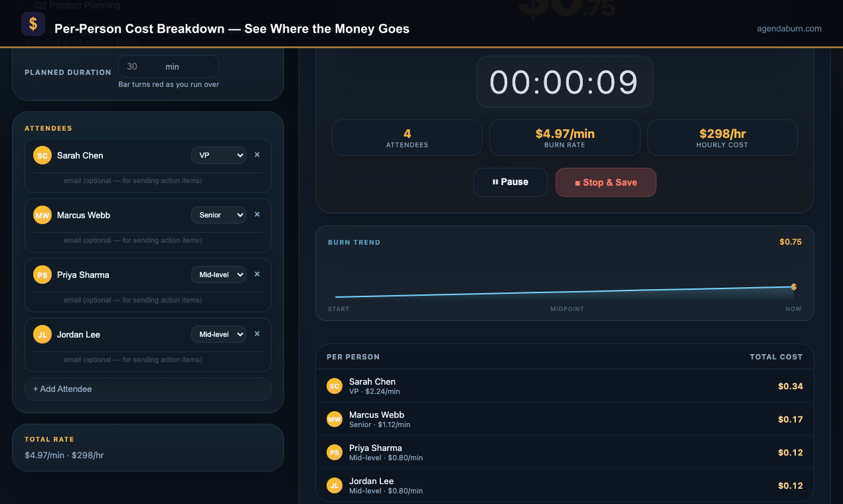Open Marcus Webb's Senior role dropdown
The image size is (843, 504).
click(x=218, y=215)
